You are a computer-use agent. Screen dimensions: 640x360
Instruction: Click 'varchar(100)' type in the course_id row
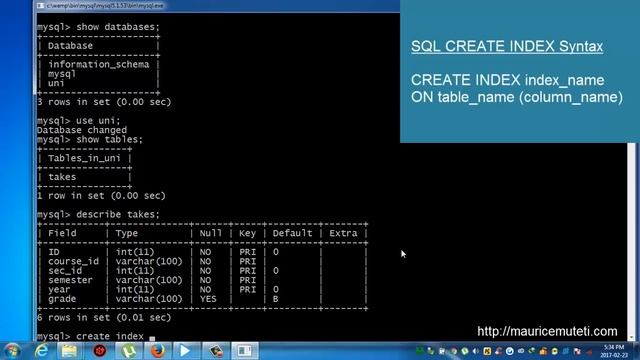[x=149, y=262]
